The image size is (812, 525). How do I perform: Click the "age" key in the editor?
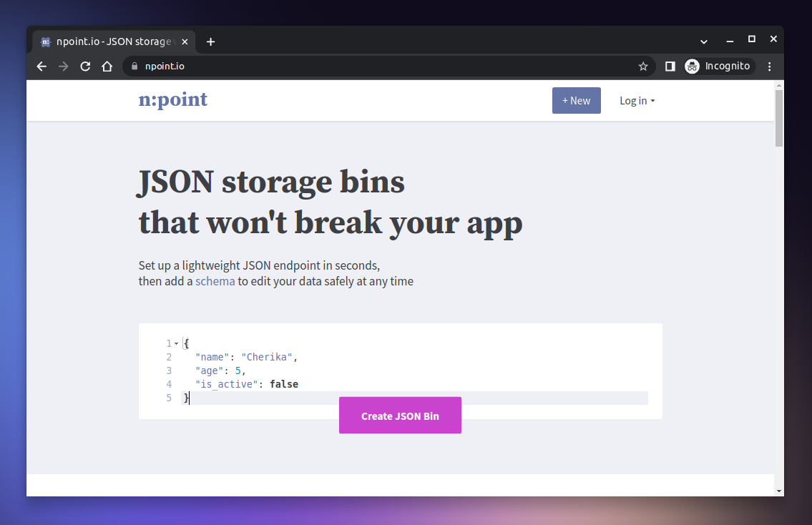click(x=209, y=371)
